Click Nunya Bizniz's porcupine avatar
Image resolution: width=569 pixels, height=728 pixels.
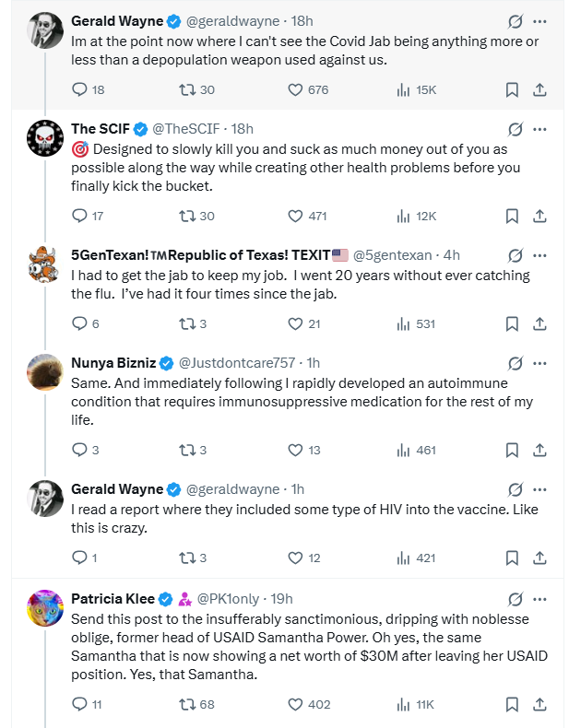click(44, 370)
